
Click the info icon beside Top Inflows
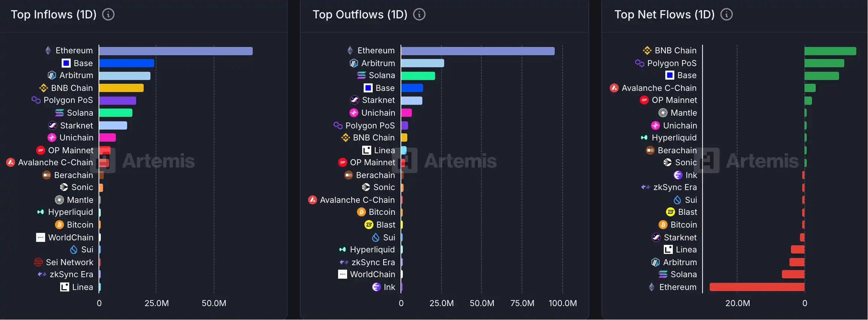pyautogui.click(x=108, y=15)
